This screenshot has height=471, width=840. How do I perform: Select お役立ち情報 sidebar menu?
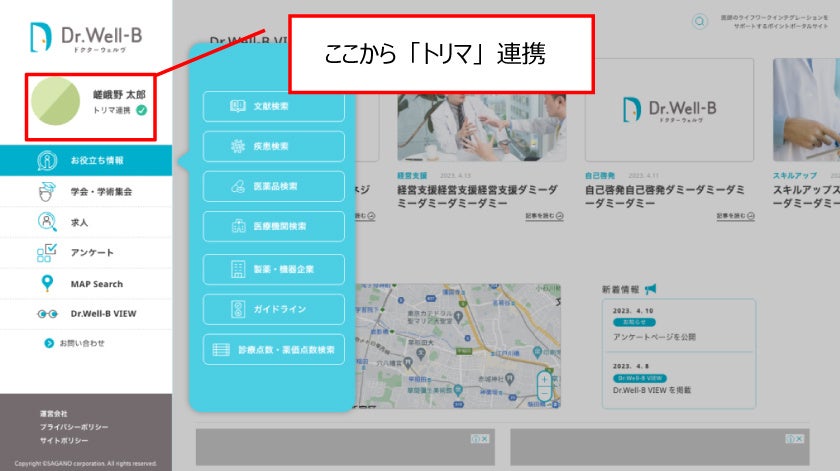point(86,160)
